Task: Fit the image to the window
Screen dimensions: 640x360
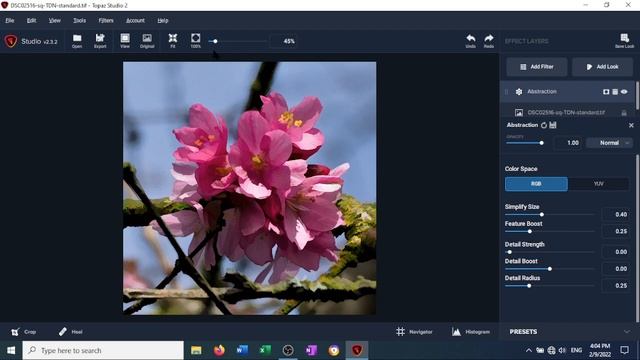Action: point(173,41)
